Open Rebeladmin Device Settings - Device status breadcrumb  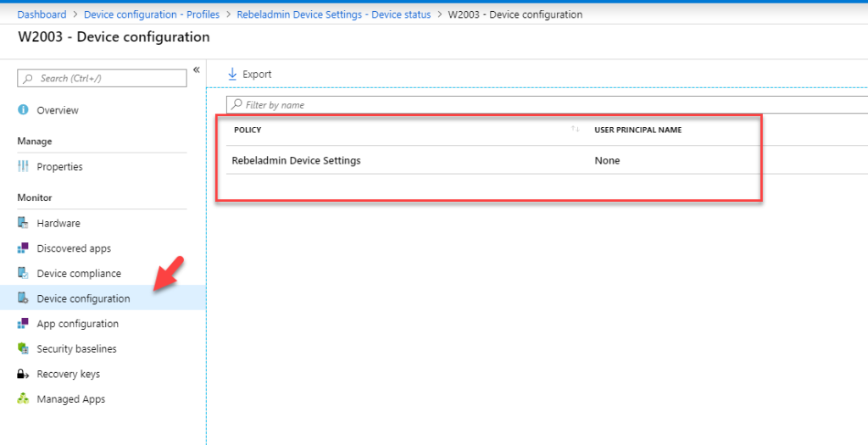(x=333, y=14)
